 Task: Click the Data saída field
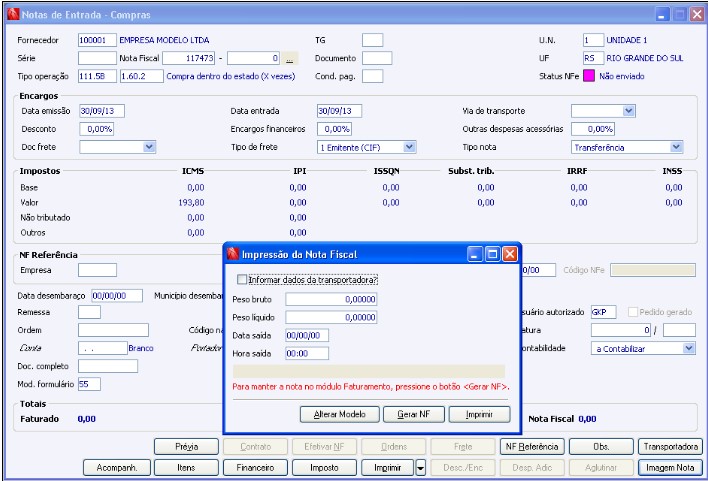pos(307,336)
